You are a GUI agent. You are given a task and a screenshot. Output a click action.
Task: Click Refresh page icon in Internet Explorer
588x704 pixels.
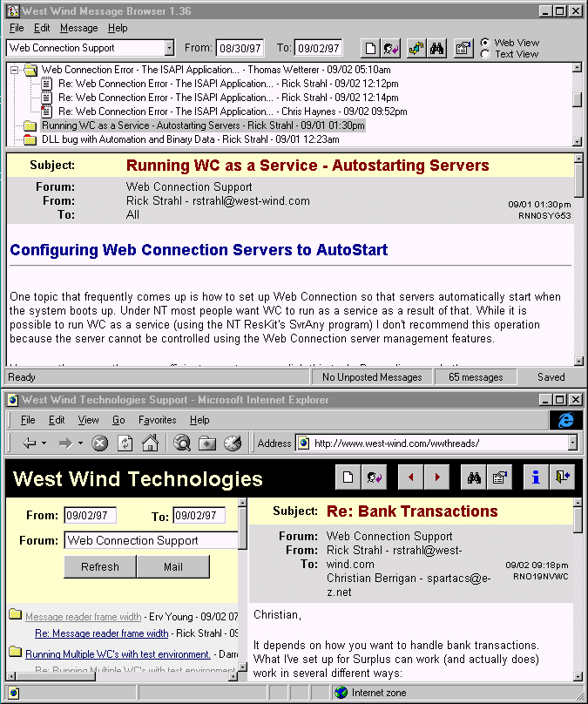tap(125, 443)
